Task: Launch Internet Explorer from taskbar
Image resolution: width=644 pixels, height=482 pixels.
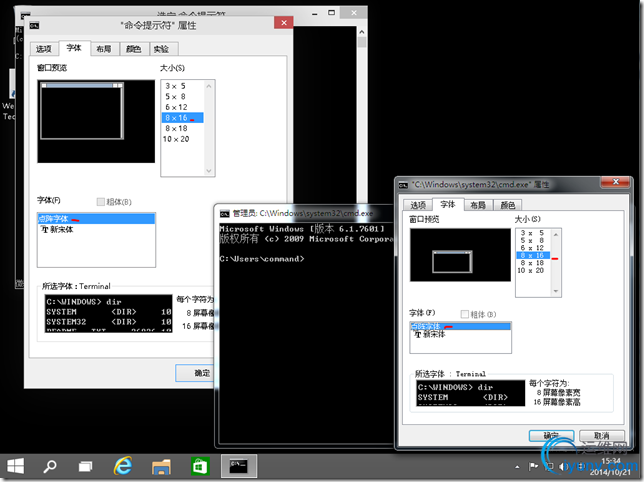Action: pos(123,466)
